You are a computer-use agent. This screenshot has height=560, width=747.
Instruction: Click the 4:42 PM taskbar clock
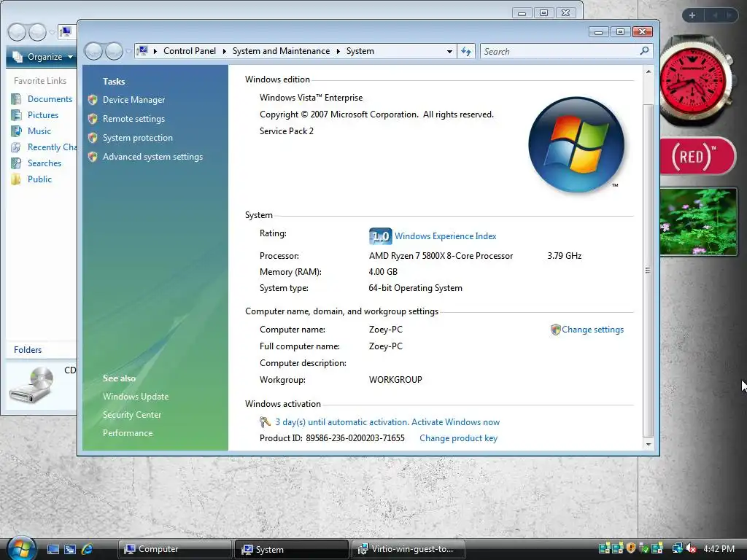719,548
